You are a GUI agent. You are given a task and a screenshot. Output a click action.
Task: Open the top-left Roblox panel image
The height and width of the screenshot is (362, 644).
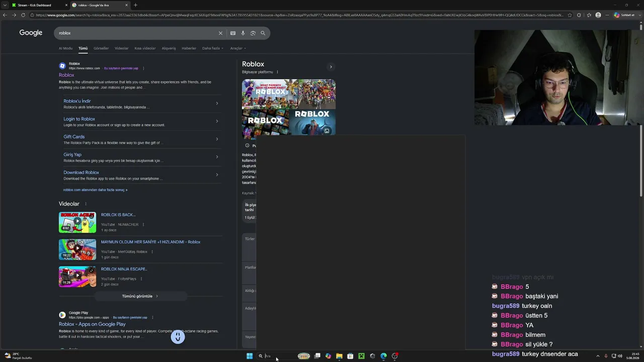tap(270, 94)
